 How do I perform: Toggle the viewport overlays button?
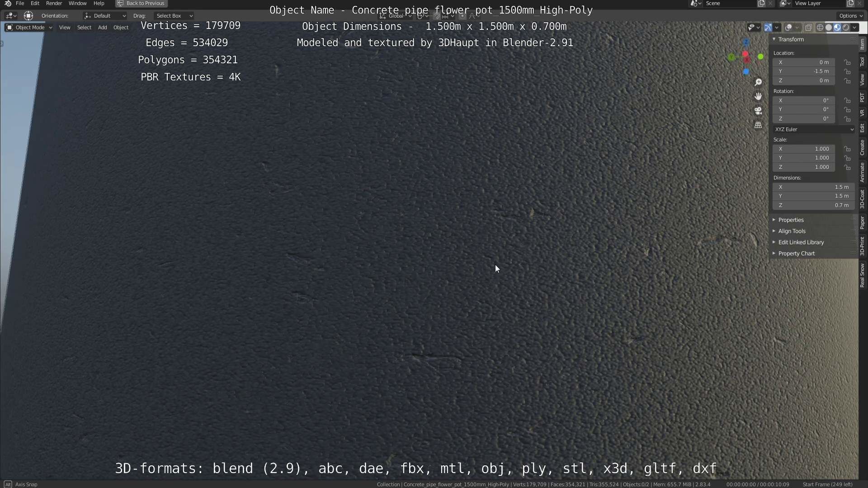click(x=788, y=28)
